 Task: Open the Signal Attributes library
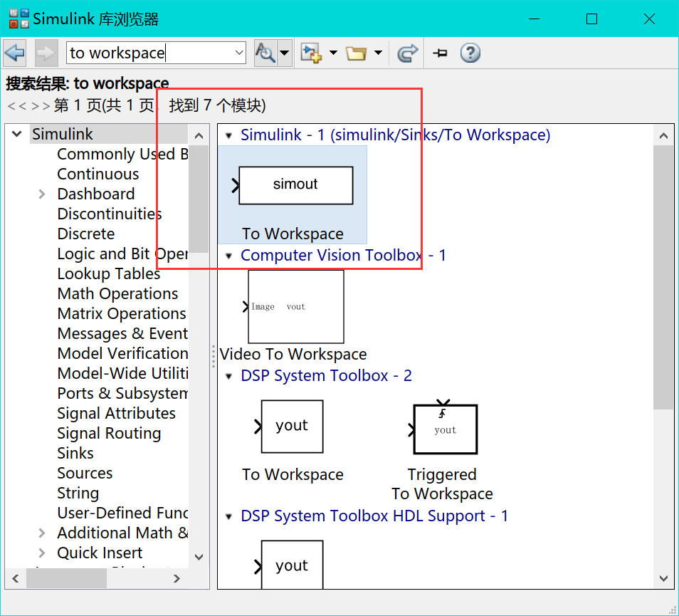pyautogui.click(x=116, y=413)
